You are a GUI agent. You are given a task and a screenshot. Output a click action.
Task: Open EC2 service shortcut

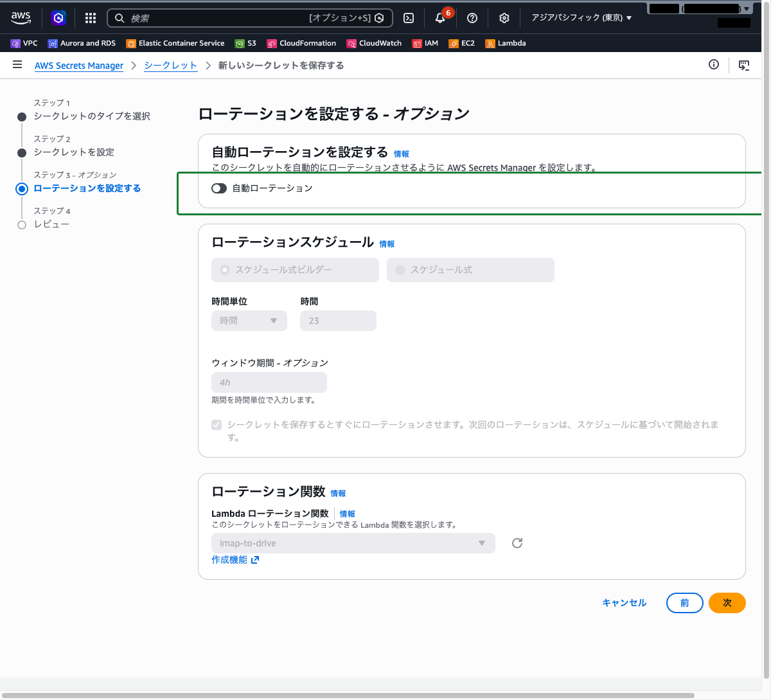point(462,43)
